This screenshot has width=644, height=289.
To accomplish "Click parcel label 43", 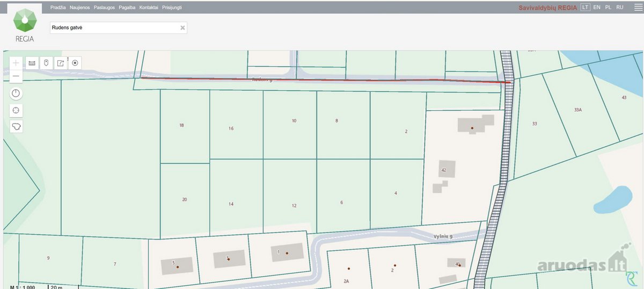I will [x=624, y=97].
